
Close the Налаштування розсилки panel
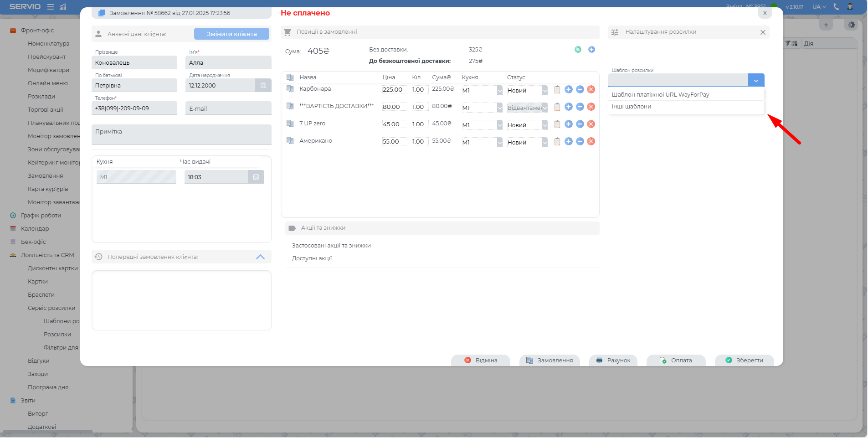[762, 32]
